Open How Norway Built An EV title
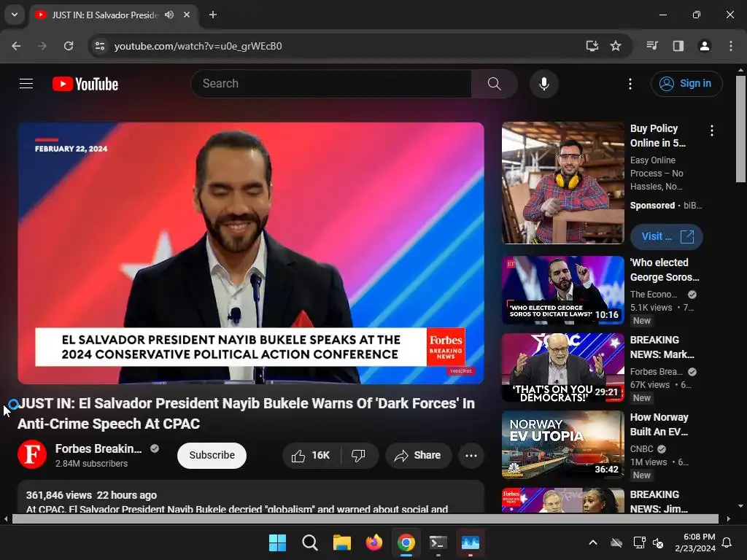 (x=659, y=424)
